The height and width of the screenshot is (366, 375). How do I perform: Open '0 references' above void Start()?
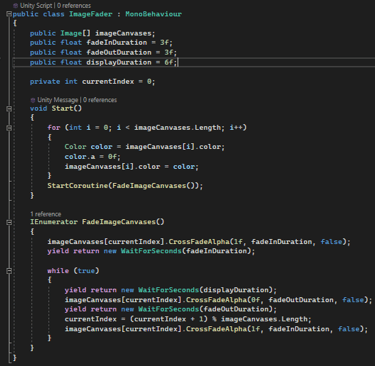[x=100, y=100]
